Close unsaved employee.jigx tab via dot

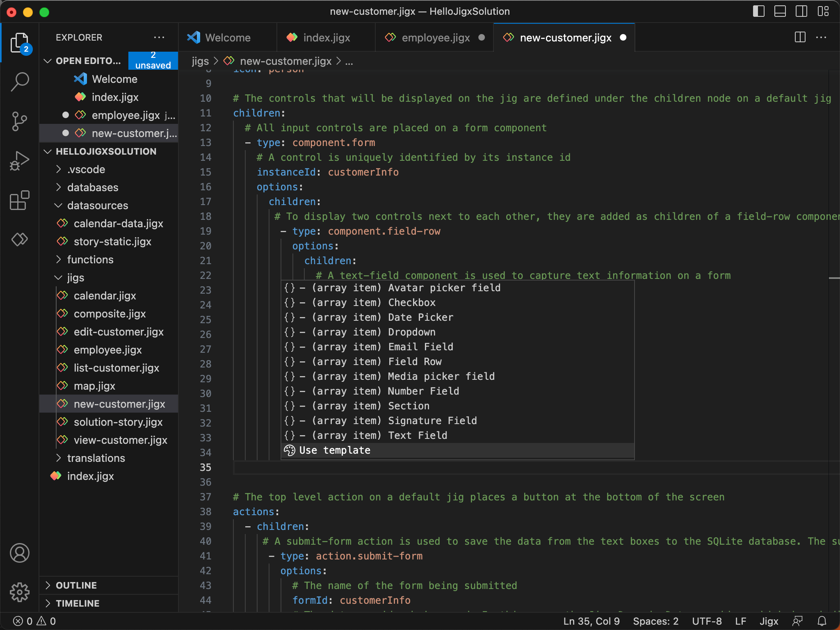pyautogui.click(x=482, y=37)
